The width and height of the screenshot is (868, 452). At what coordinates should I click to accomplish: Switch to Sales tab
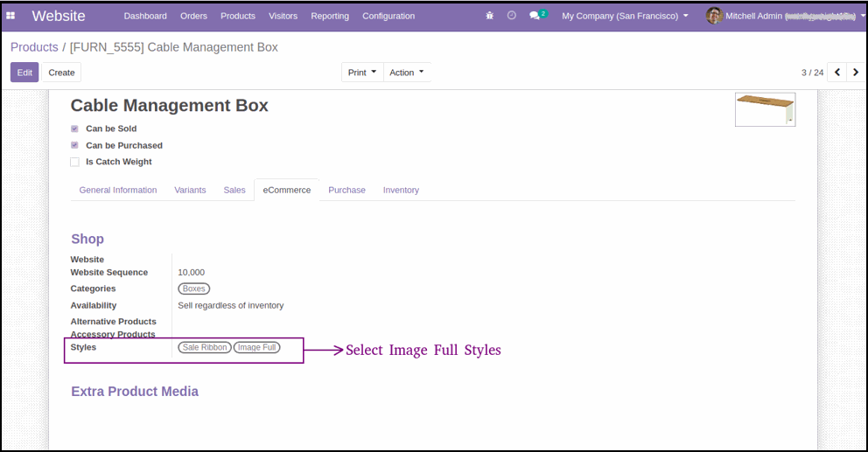click(x=234, y=190)
